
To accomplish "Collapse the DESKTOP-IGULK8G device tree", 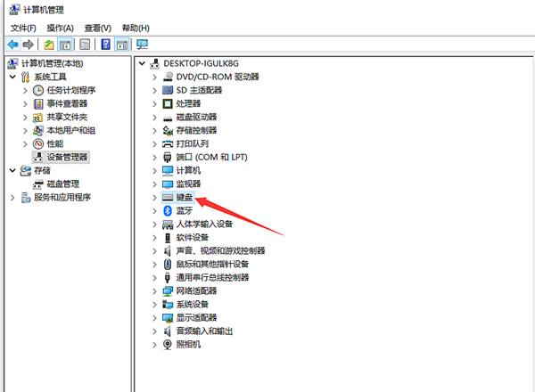I will 142,63.
